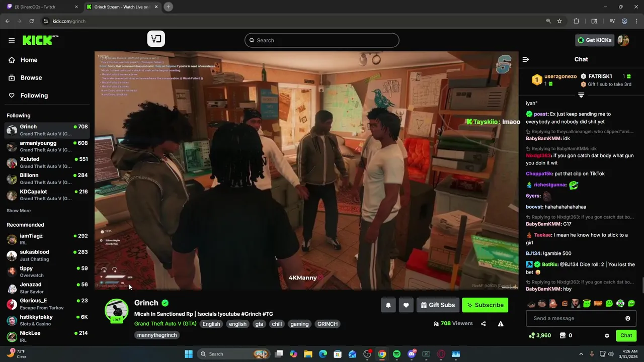This screenshot has width=644, height=362.
Task: Switch to the DineroOGx Twitch tab
Action: pyautogui.click(x=43, y=7)
